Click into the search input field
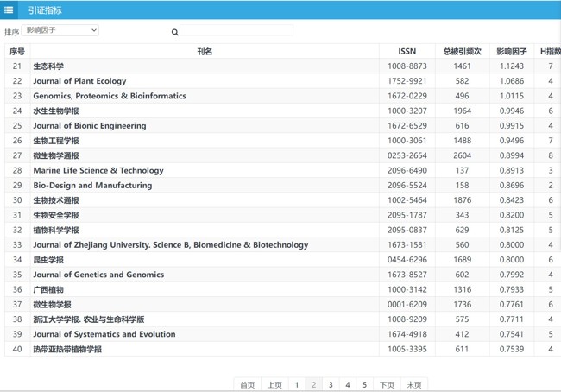Image resolution: width=561 pixels, height=392 pixels. coord(237,31)
